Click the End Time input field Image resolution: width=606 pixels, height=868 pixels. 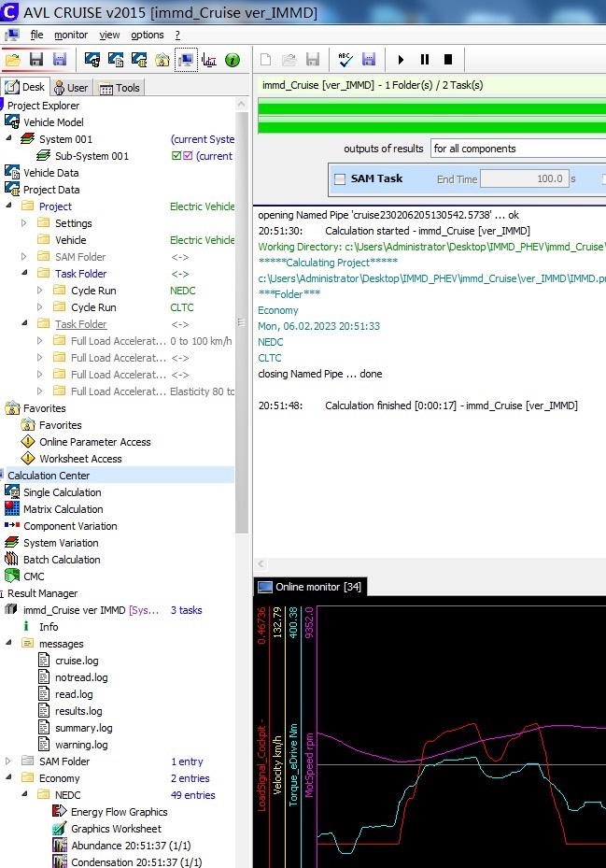525,178
